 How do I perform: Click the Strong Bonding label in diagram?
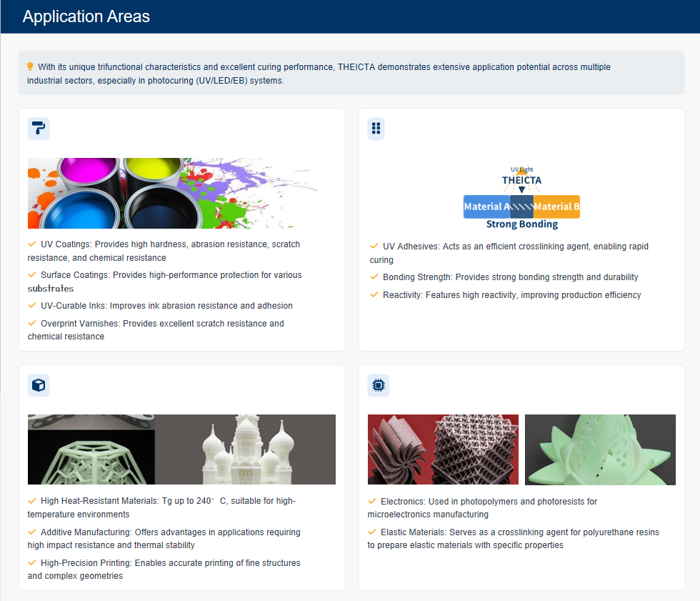[522, 224]
